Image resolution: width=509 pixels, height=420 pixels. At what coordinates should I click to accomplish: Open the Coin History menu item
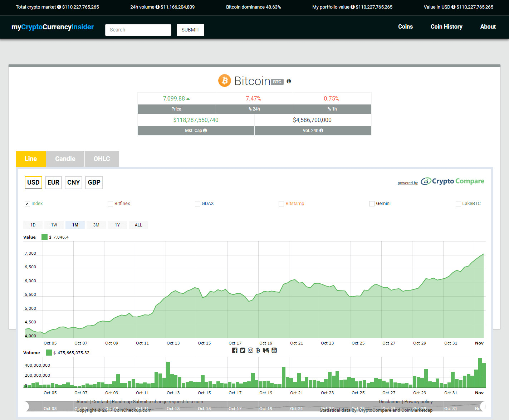click(446, 26)
